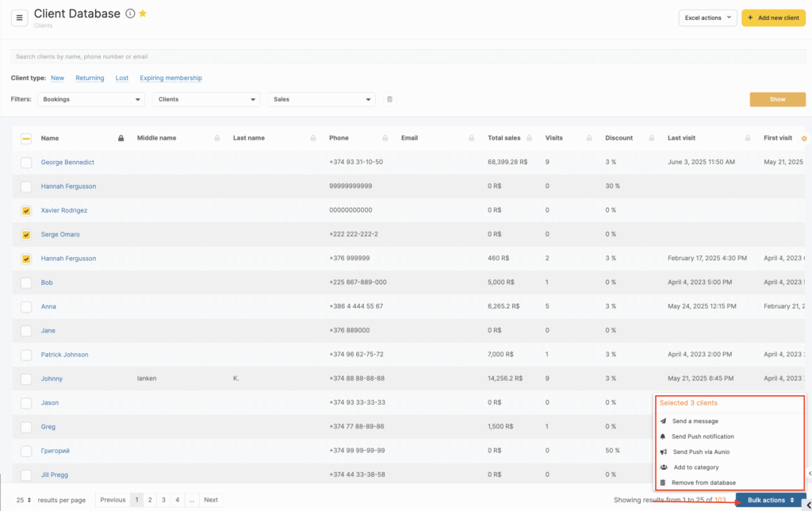The height and width of the screenshot is (511, 812).
Task: Click the lock icon in Email column
Action: (x=471, y=138)
